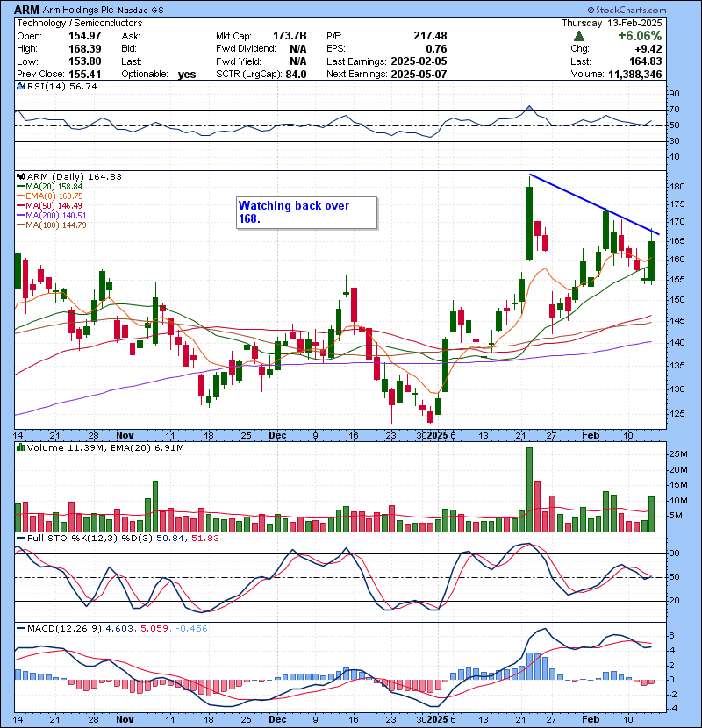Click the RSI(14) 56.74 indicator label
702x728 pixels.
(x=61, y=86)
